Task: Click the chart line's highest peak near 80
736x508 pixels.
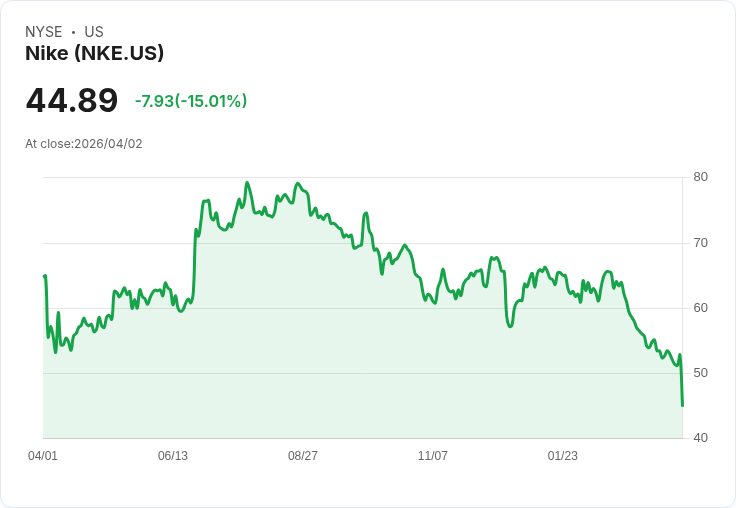Action: point(247,183)
